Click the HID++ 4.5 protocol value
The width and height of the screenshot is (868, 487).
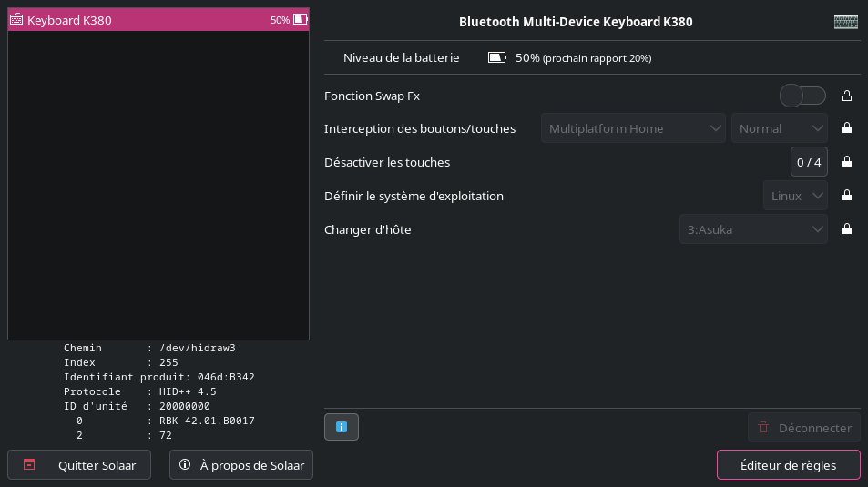188,391
